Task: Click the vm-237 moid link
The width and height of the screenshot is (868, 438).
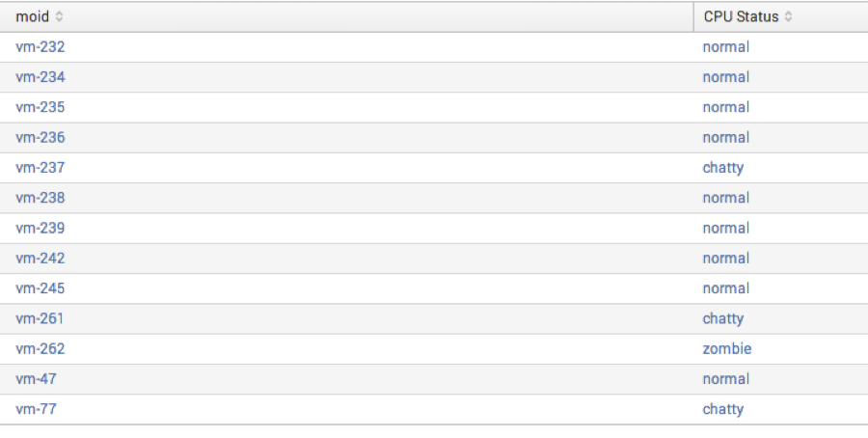Action: (x=41, y=168)
